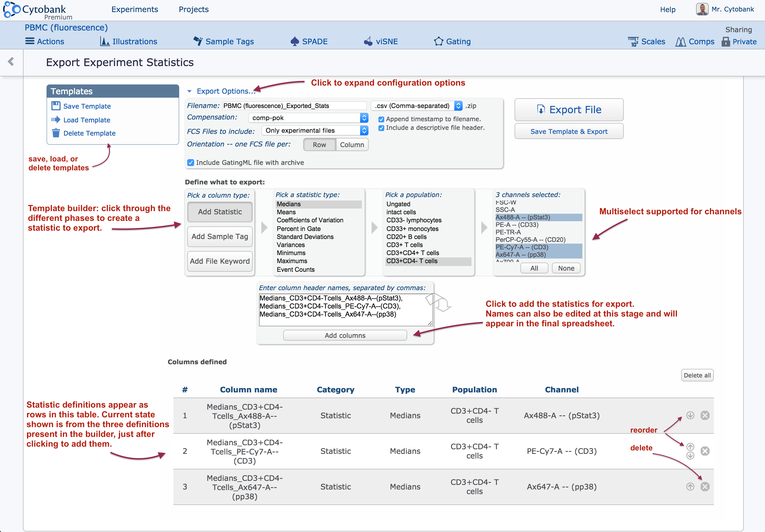Click the Mr. Cytobank user avatar

coord(702,9)
